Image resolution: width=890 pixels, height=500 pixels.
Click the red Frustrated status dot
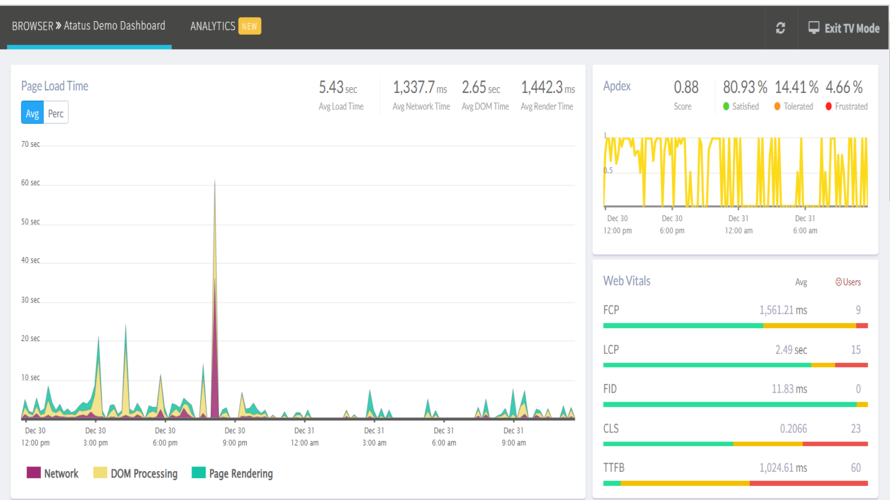[x=829, y=106]
